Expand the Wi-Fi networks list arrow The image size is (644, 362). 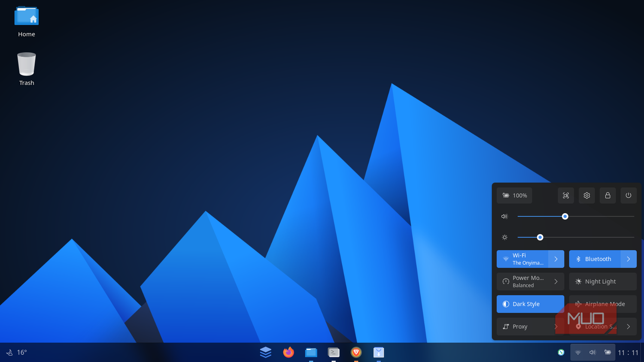(556, 259)
